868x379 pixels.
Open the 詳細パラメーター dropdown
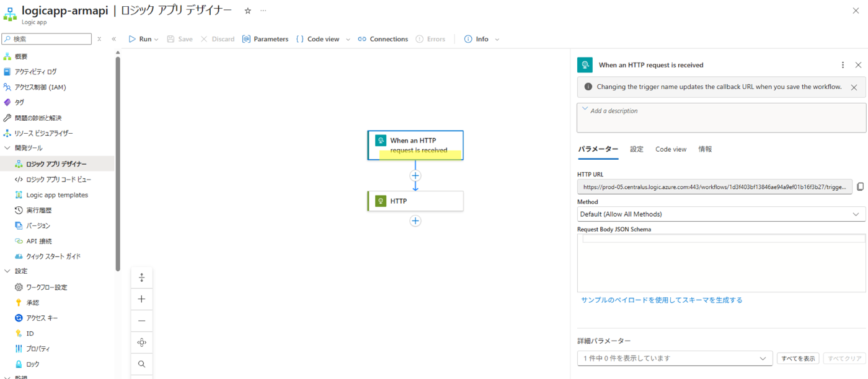pyautogui.click(x=675, y=359)
